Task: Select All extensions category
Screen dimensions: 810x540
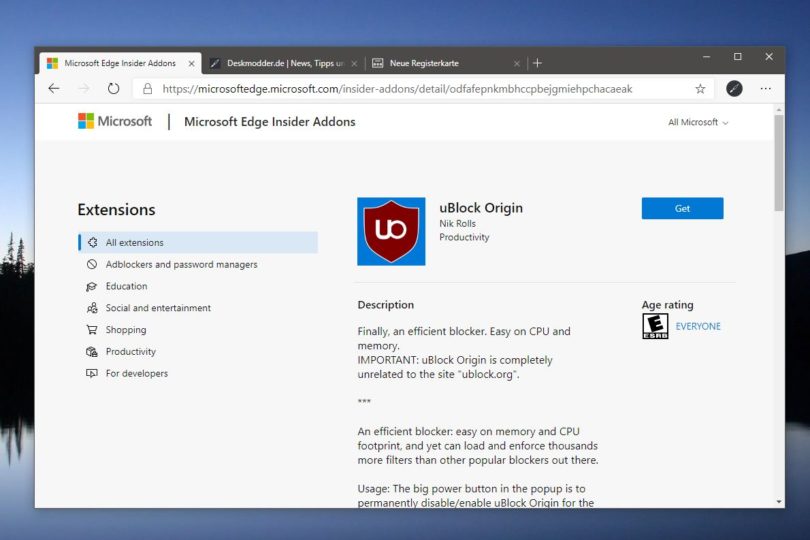Action: coord(198,242)
